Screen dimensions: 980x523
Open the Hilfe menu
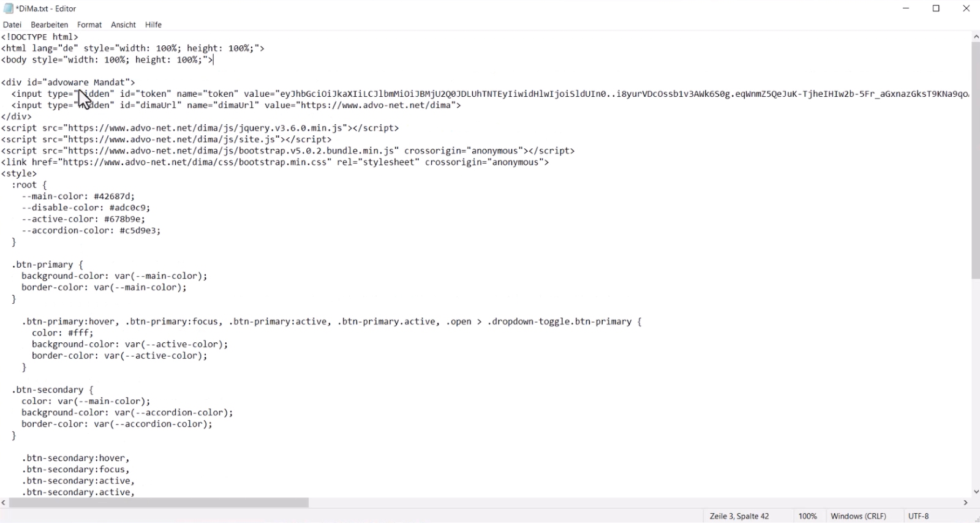(x=153, y=24)
